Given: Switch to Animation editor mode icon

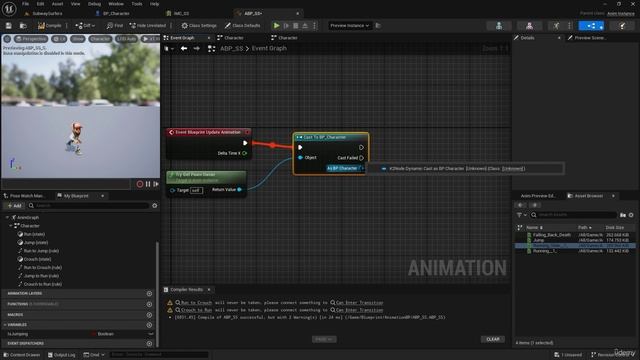Looking at the screenshot, I should coord(556,26).
